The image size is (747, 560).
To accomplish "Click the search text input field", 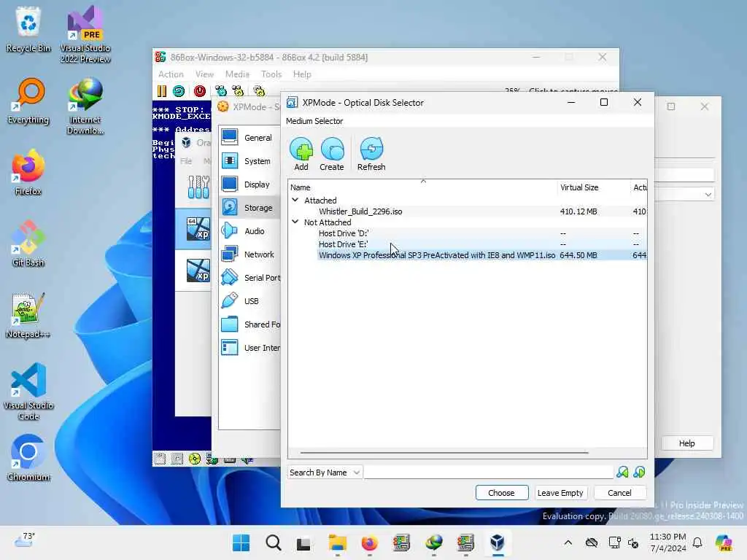I will pyautogui.click(x=489, y=472).
